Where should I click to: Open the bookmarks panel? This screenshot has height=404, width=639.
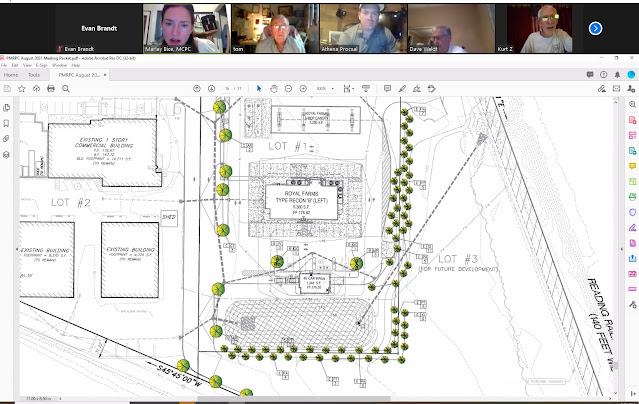pos(7,123)
